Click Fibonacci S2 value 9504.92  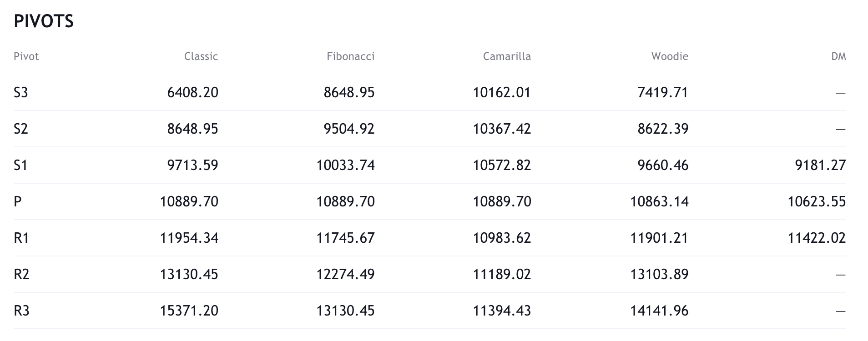point(349,129)
